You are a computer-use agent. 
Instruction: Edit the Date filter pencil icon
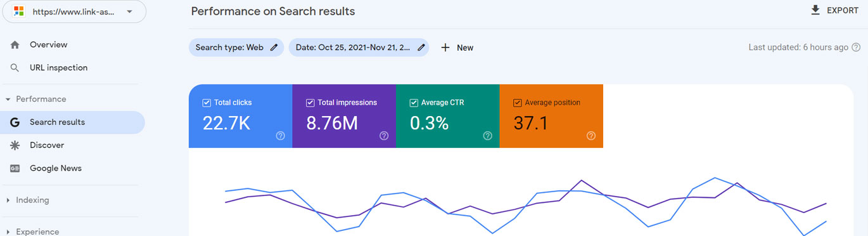click(x=421, y=48)
